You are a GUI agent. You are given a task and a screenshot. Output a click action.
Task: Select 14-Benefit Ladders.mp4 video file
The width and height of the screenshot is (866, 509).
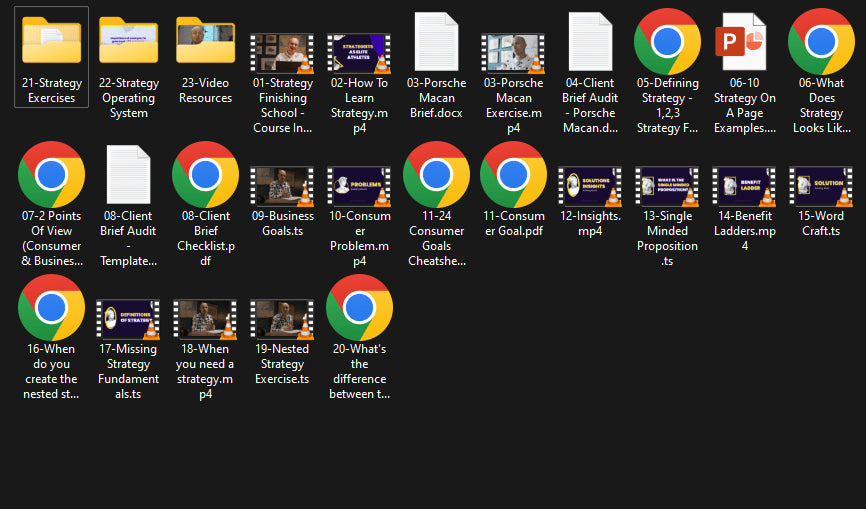click(744, 187)
